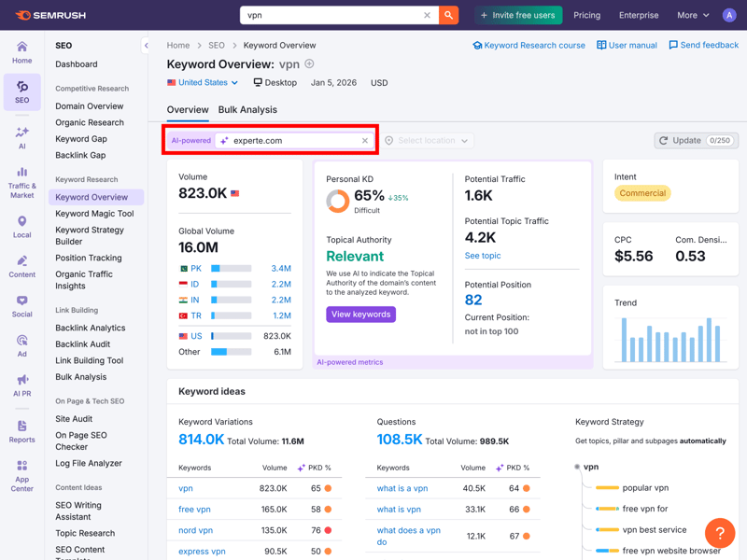Screen dimensions: 747x560
Task: Switch to the Bulk Analysis tab
Action: point(247,109)
